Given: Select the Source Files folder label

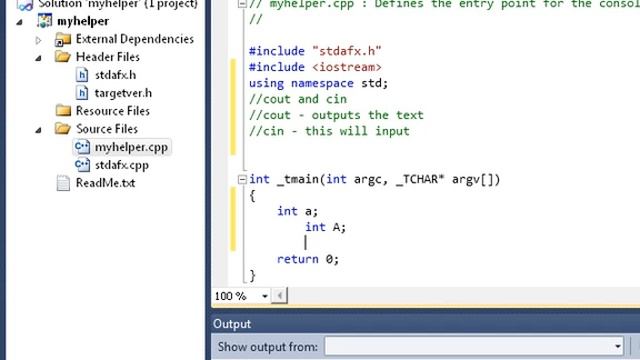Looking at the screenshot, I should 107,129.
